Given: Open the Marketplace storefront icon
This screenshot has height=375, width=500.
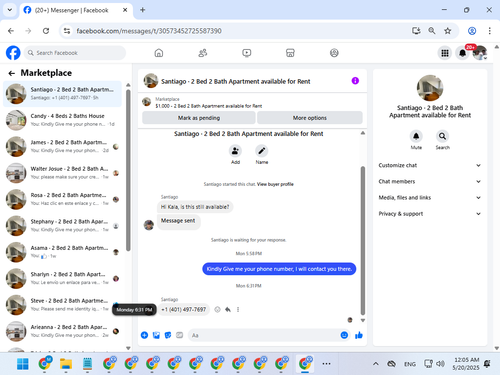Looking at the screenshot, I should pos(290,53).
